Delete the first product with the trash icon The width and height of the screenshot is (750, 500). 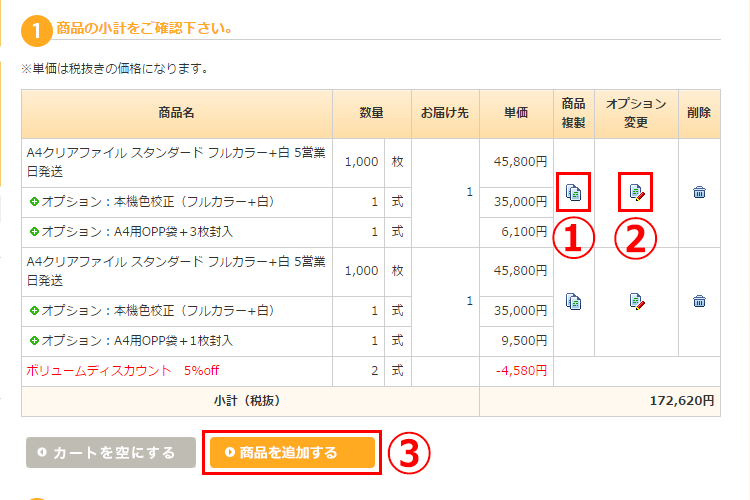699,192
